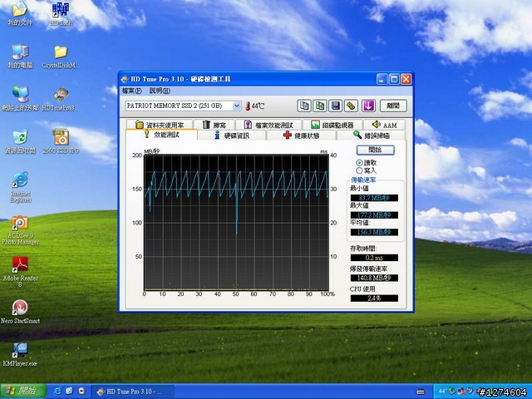Switch to the 錯誤掃瞄 error scan tab

pos(372,135)
